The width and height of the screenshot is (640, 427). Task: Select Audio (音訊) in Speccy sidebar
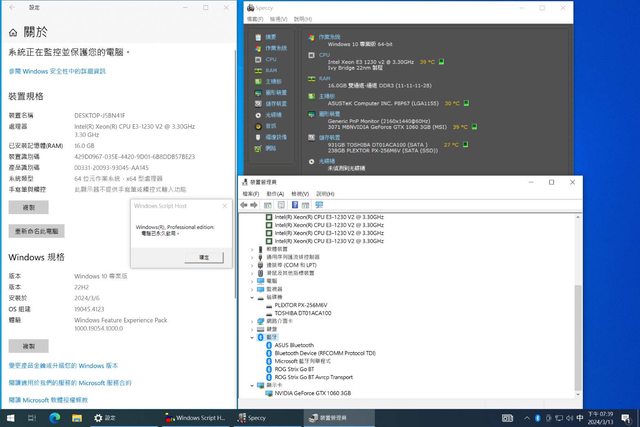pos(266,126)
